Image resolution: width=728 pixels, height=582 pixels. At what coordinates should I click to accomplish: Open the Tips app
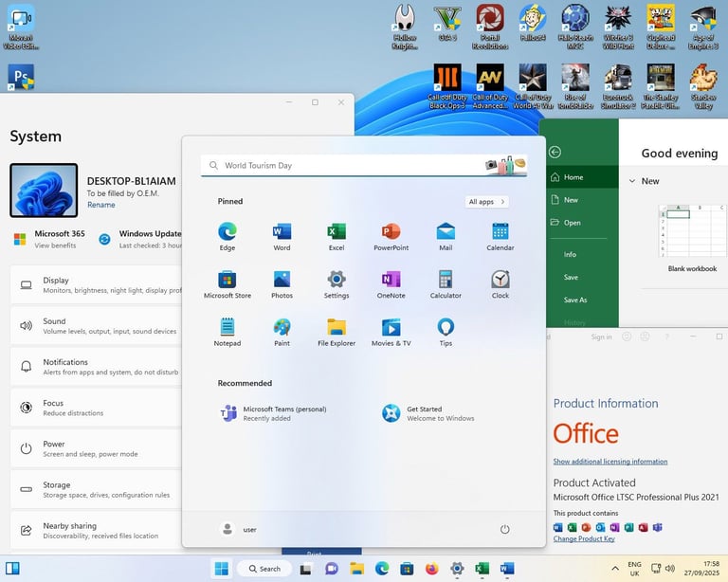click(446, 333)
